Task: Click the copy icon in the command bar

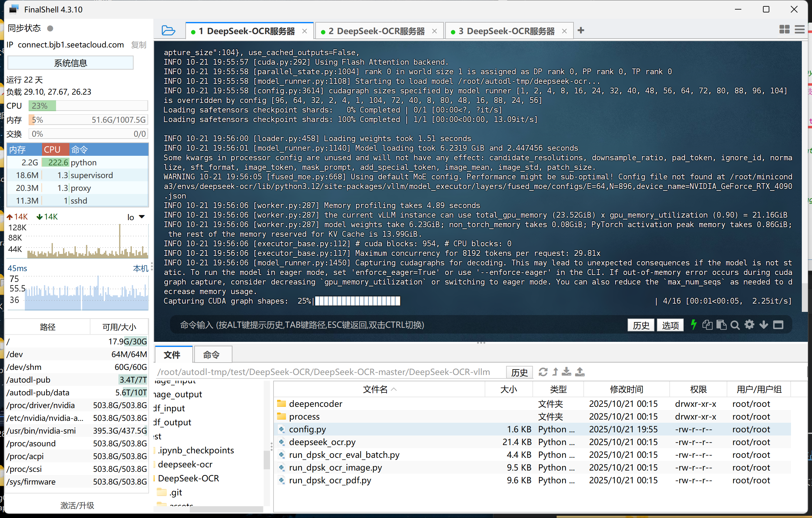Action: point(707,325)
